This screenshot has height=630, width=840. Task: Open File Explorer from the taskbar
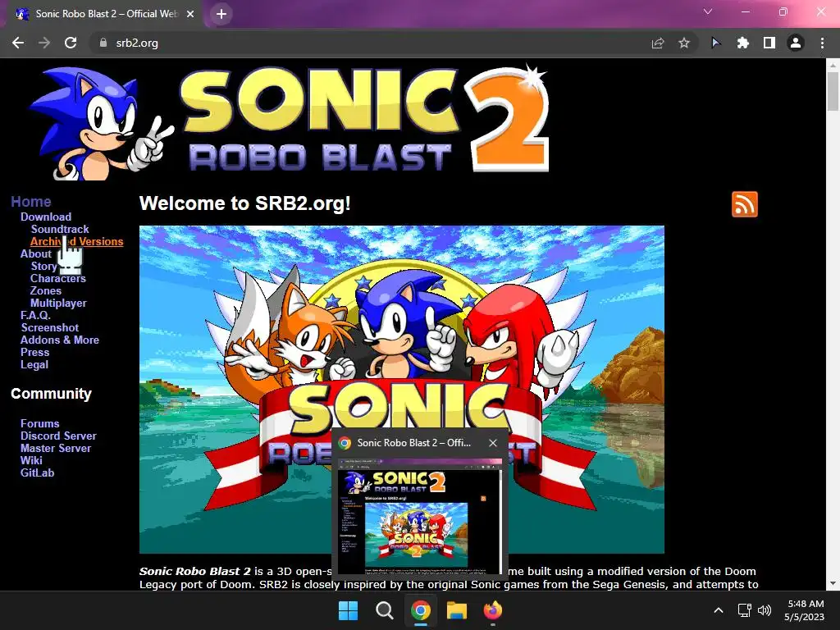(x=457, y=610)
